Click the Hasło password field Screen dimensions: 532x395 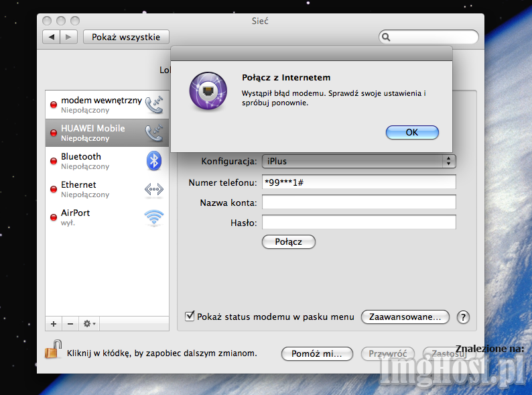[x=359, y=223]
